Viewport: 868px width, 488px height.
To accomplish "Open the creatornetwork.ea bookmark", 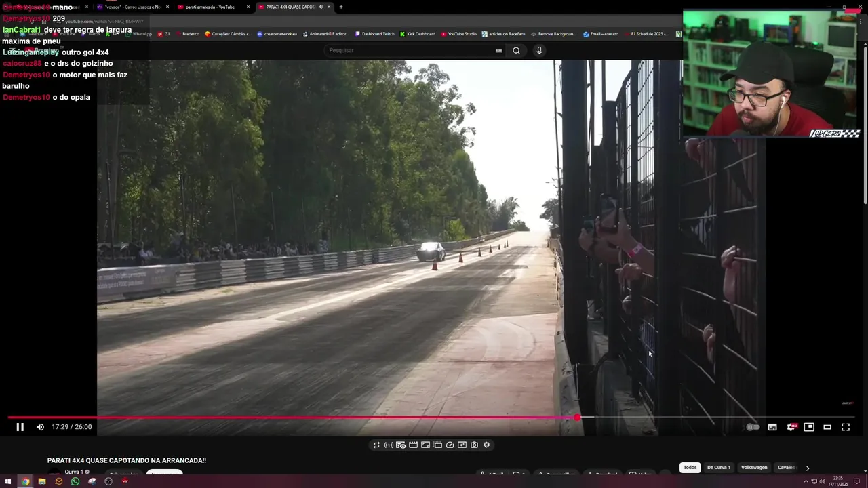I will [x=277, y=34].
